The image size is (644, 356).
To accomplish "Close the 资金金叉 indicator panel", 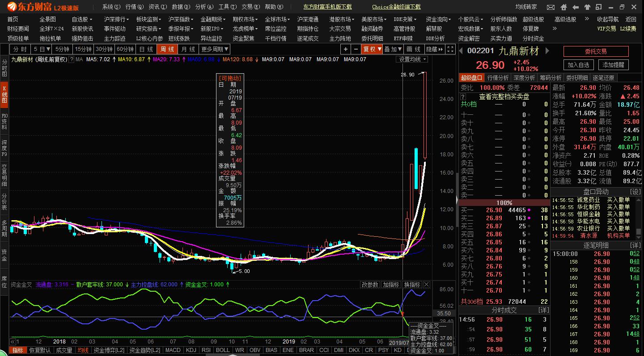I will tap(427, 285).
